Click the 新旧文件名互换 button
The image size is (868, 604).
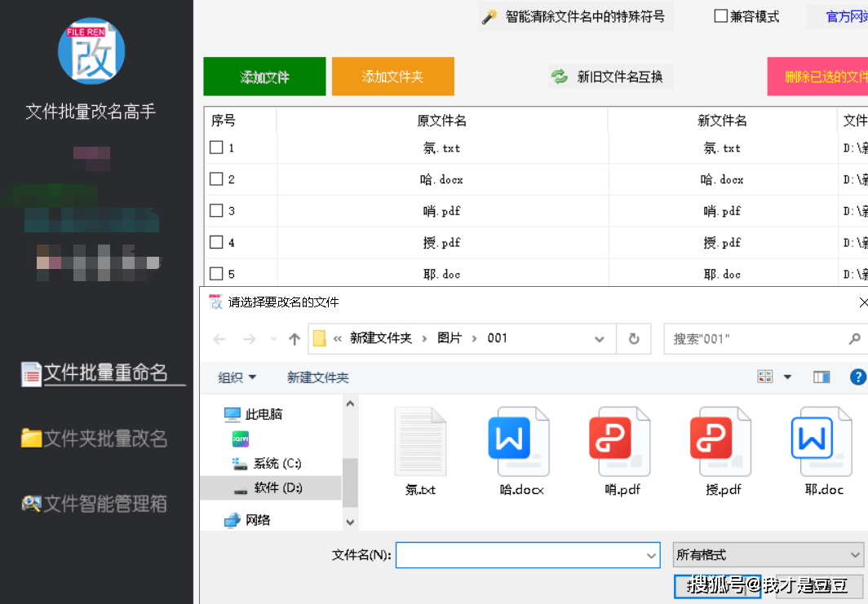point(610,77)
